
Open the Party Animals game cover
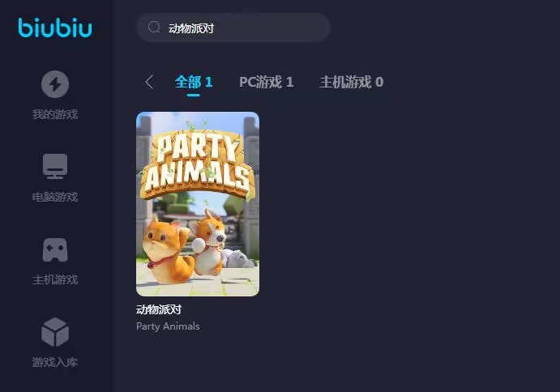[198, 204]
